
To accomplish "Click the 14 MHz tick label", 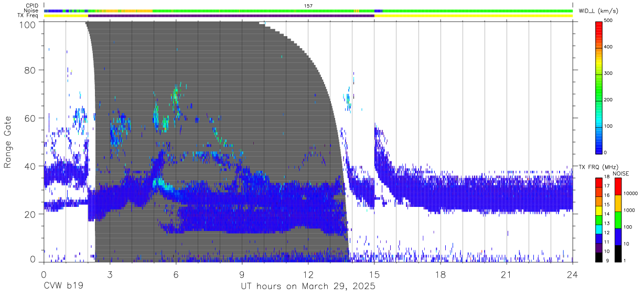I will tap(608, 215).
